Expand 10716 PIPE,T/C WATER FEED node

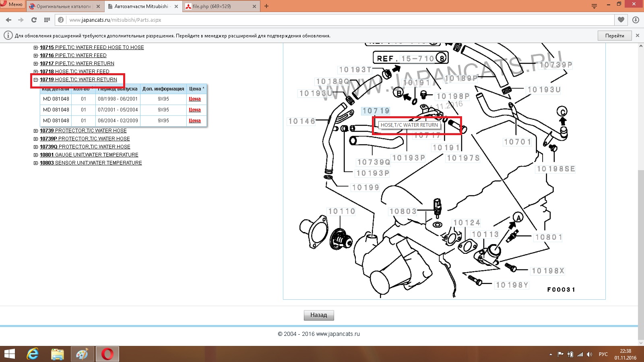[x=36, y=56]
